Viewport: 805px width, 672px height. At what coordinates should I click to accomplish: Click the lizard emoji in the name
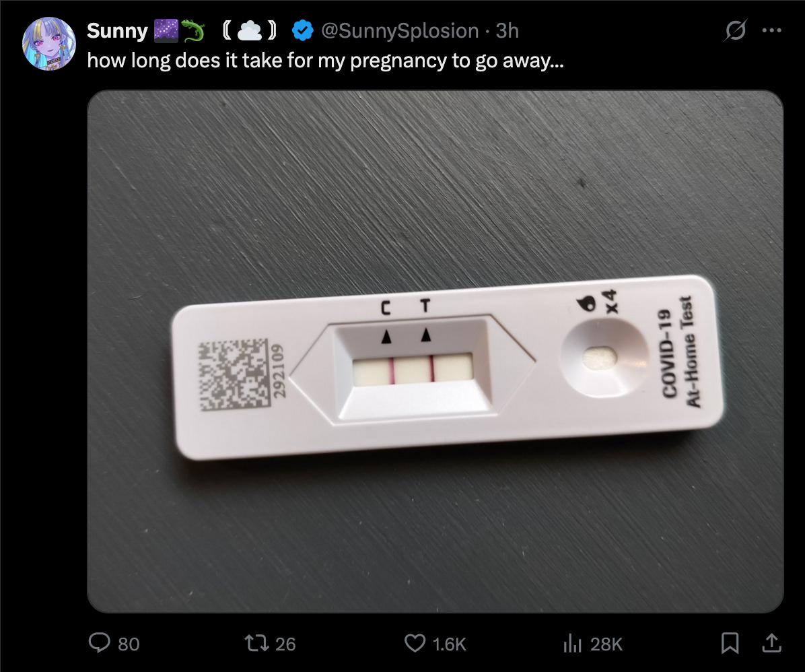tap(192, 30)
